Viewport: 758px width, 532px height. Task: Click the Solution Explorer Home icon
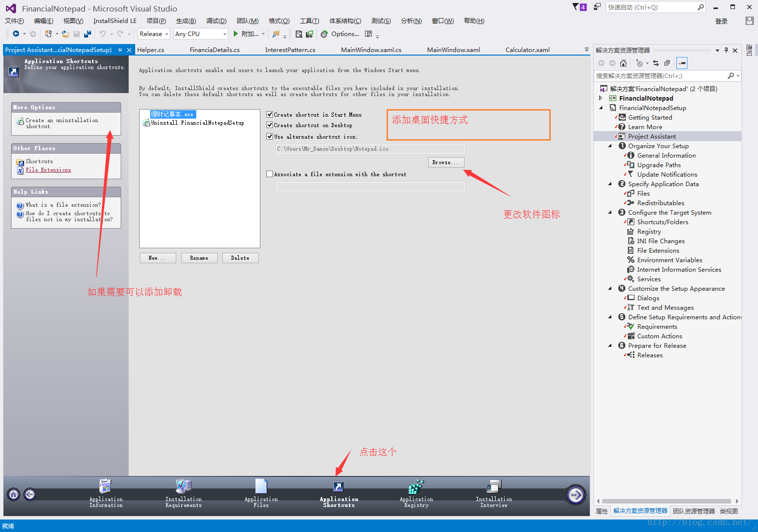(x=623, y=63)
